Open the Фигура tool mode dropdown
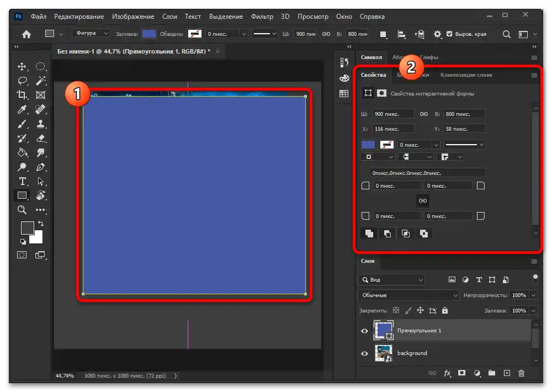552x392 pixels. 91,33
